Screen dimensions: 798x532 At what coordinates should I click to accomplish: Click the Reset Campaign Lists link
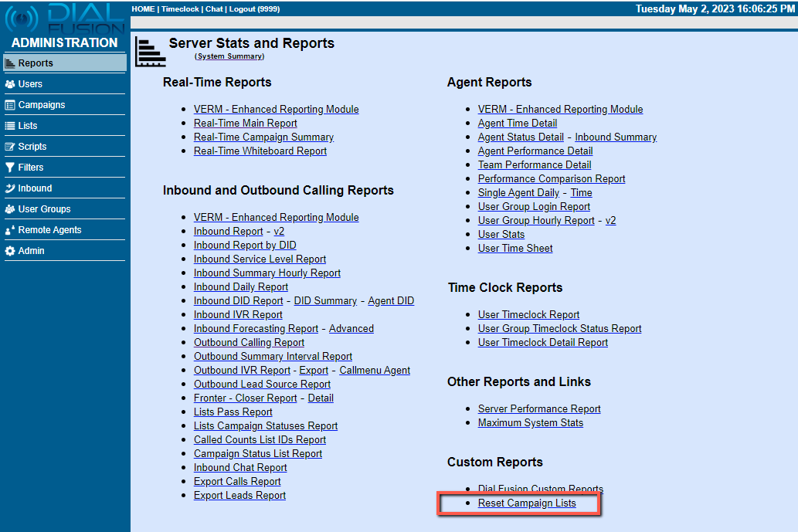pos(527,503)
